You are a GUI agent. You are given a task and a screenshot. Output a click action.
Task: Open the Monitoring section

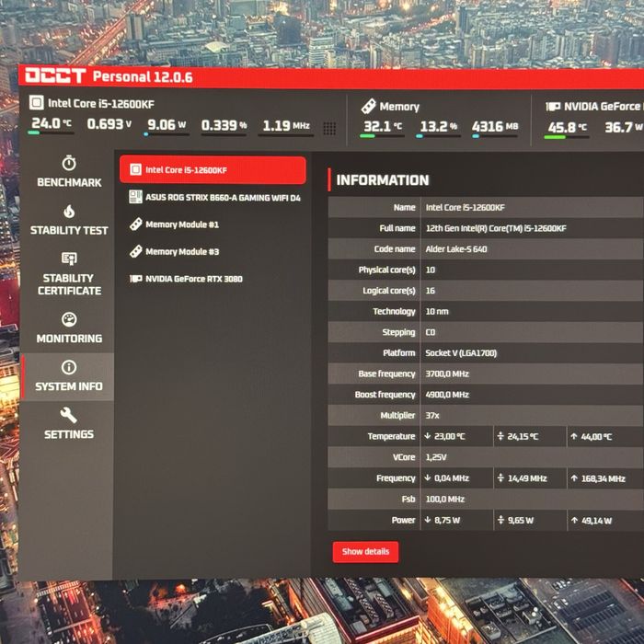click(69, 328)
